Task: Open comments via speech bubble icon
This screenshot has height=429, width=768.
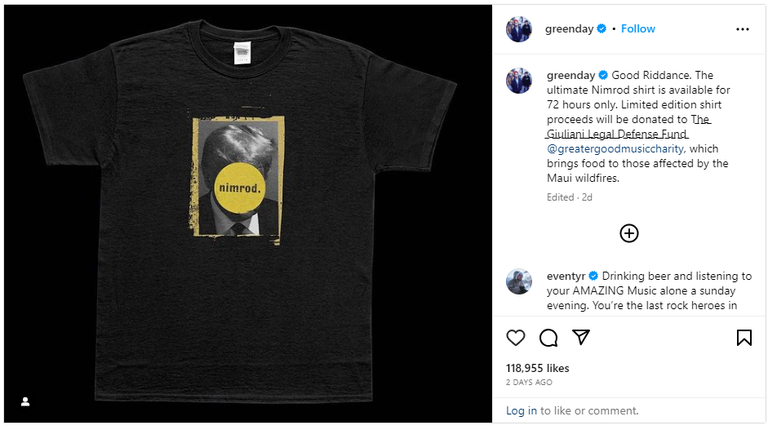Action: pyautogui.click(x=549, y=337)
